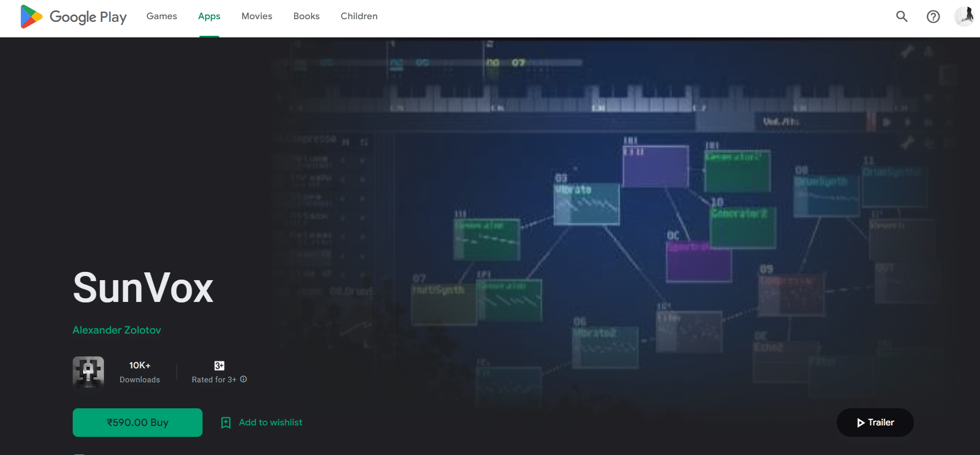Open the Games section
The width and height of the screenshot is (980, 455).
pos(162,16)
